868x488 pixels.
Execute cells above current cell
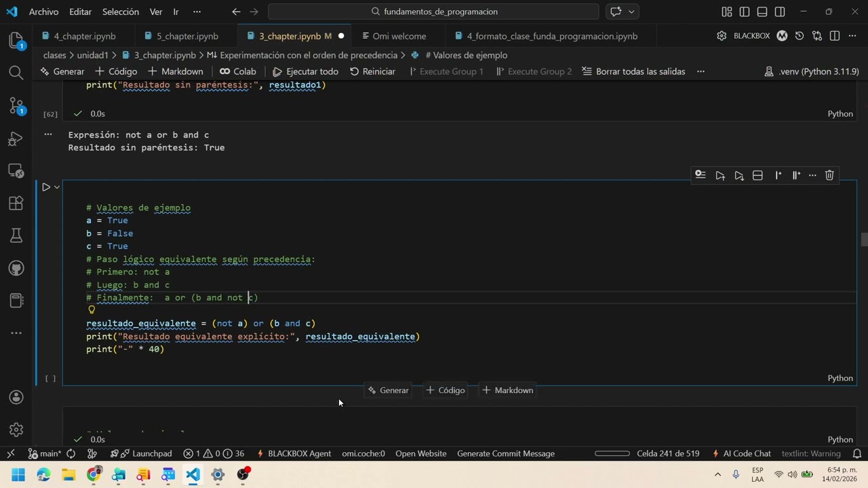(x=720, y=175)
